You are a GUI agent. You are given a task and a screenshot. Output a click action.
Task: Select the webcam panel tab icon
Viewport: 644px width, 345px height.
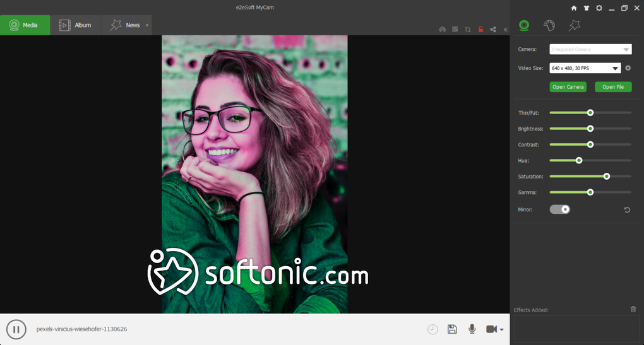(524, 25)
